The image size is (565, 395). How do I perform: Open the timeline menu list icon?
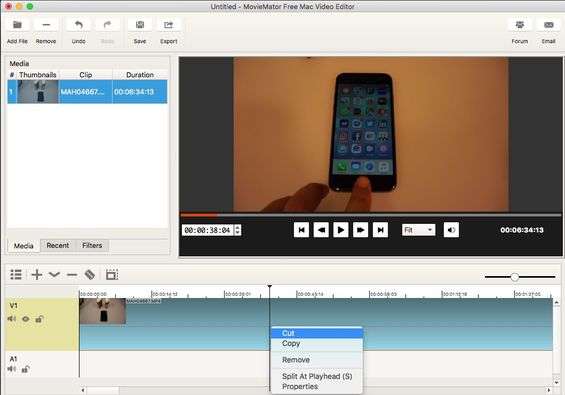(x=16, y=275)
